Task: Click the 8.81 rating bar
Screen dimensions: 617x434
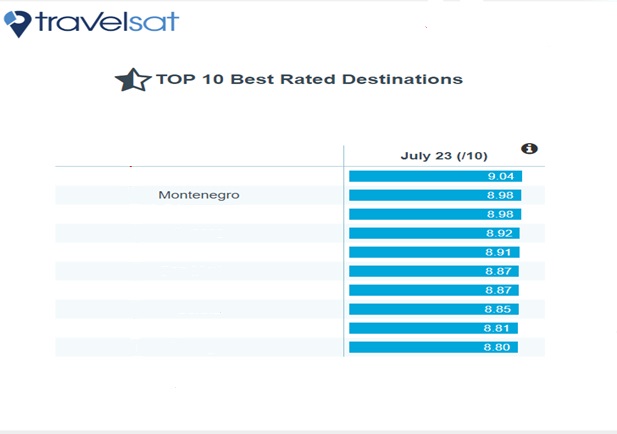Action: coord(434,328)
